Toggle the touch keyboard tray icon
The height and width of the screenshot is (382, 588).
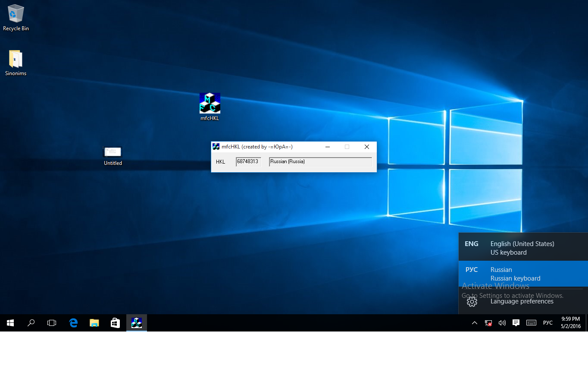tap(531, 323)
